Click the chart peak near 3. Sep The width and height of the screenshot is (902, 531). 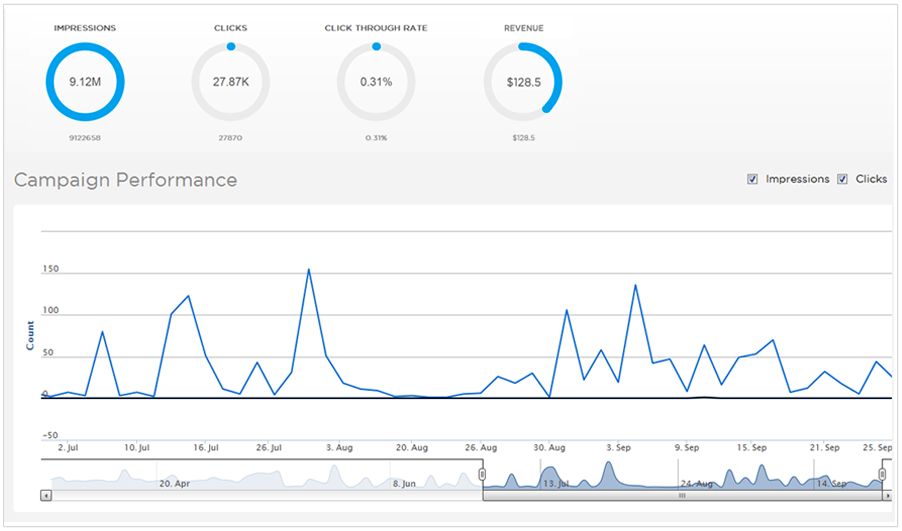click(x=635, y=285)
